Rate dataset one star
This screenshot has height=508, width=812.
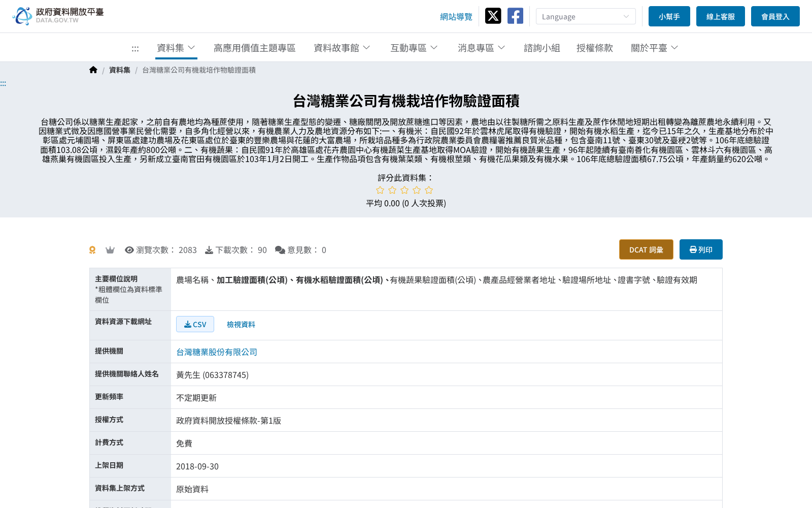click(x=380, y=190)
